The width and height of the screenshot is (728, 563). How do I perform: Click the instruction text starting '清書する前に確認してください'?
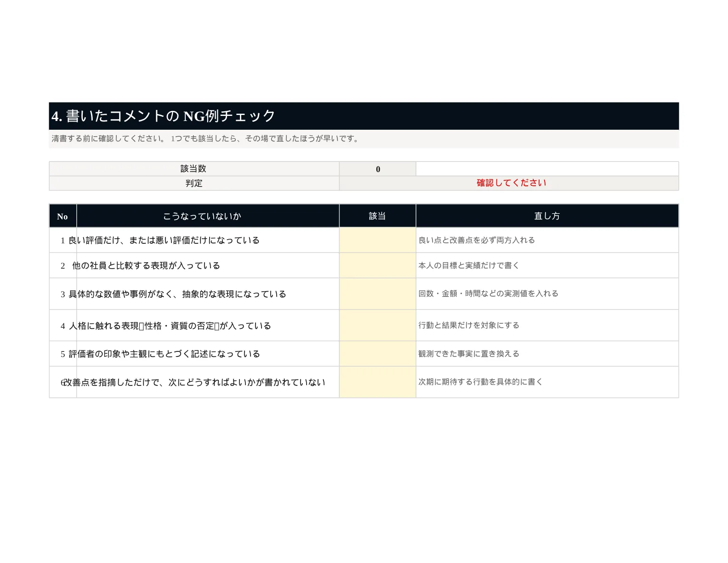coord(205,138)
